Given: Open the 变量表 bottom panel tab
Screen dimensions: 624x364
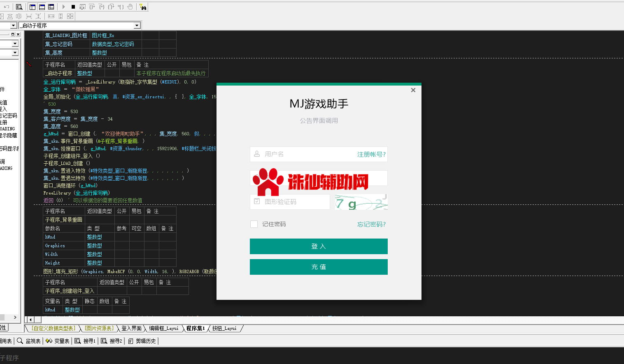Looking at the screenshot, I should 58,341.
